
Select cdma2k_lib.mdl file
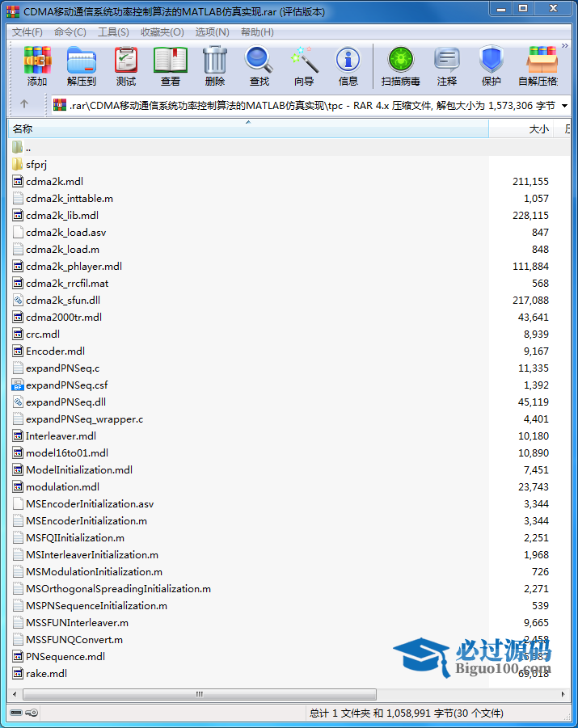(62, 216)
